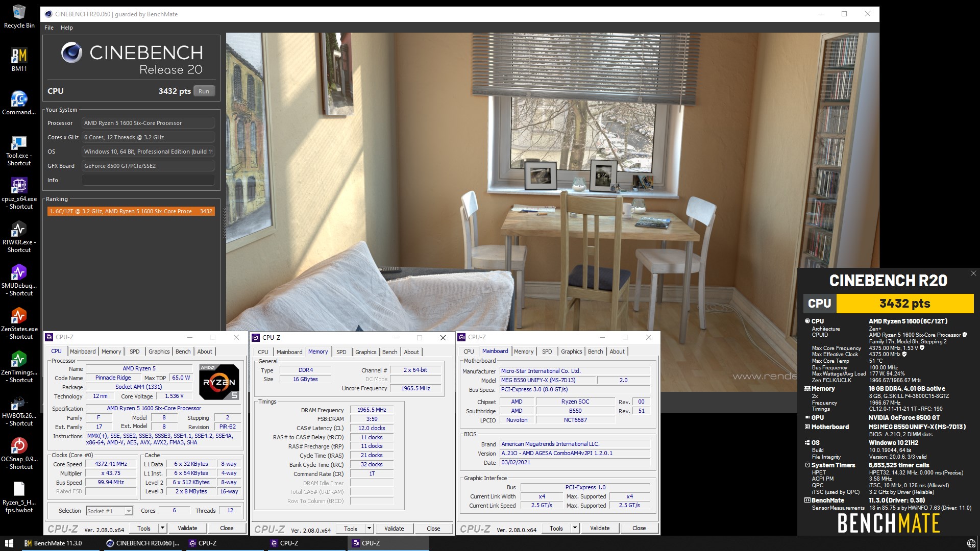
Task: Minimize the middle CPU-Z Memory window
Action: point(396,338)
